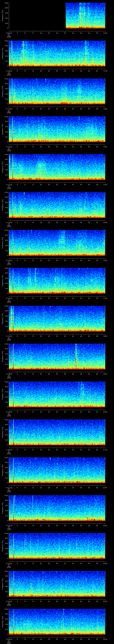The width and height of the screenshot is (114, 644).
Task: Select the axis end label 25:00
Action: (105, 601)
